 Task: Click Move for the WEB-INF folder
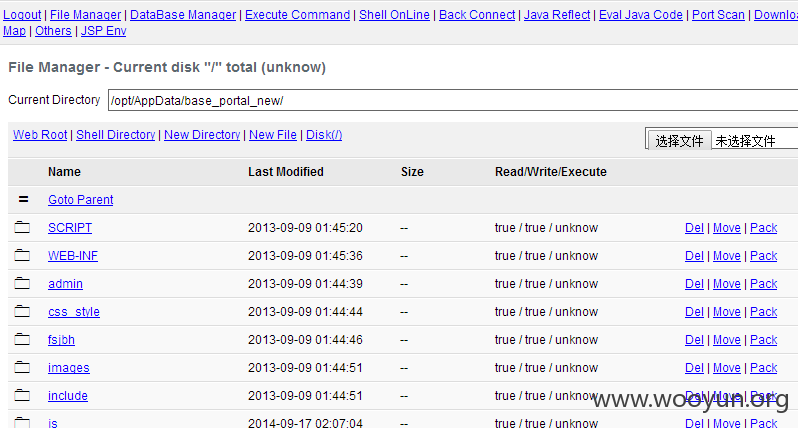(x=727, y=255)
